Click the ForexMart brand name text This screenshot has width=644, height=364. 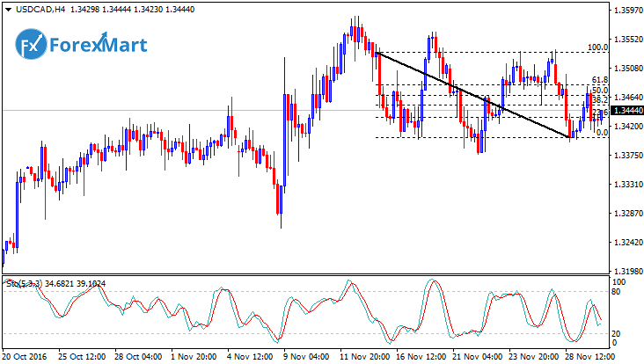tap(98, 46)
